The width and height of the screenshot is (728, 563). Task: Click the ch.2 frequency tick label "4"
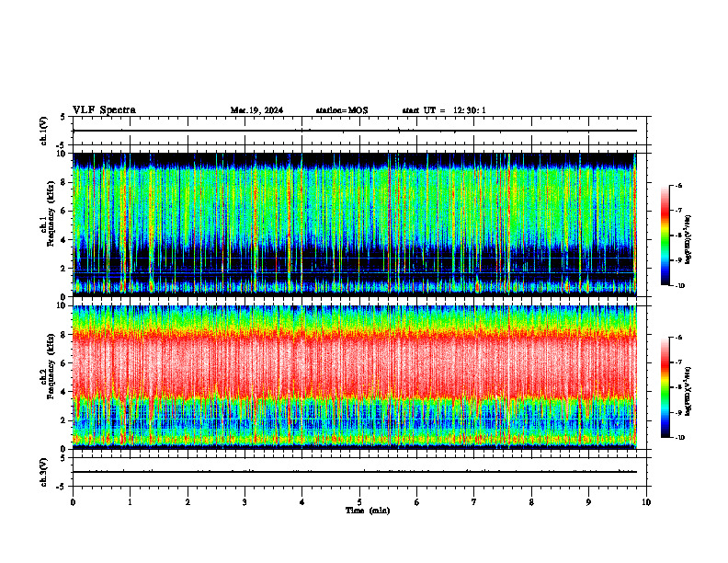click(x=63, y=392)
